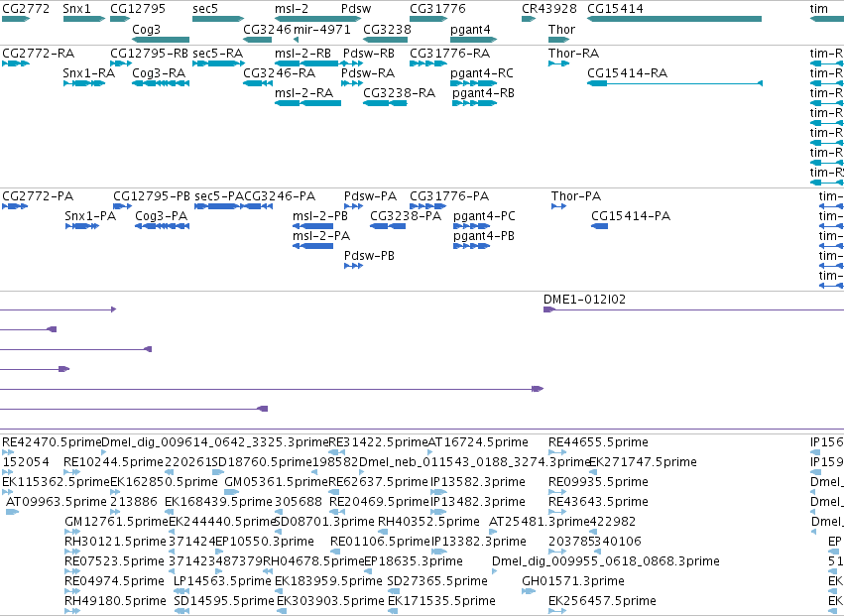Viewport: 844px width, 616px height.
Task: Click the Pdsw-PB protein label
Action: point(369,256)
